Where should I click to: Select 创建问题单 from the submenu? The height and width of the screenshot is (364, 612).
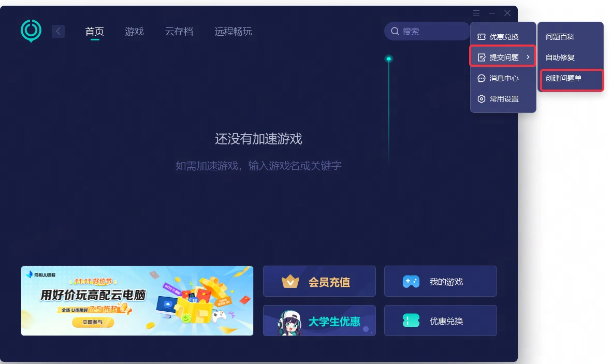[564, 78]
